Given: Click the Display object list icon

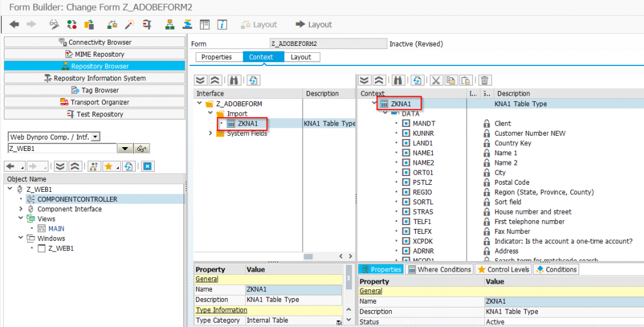Looking at the screenshot, I should [187, 25].
